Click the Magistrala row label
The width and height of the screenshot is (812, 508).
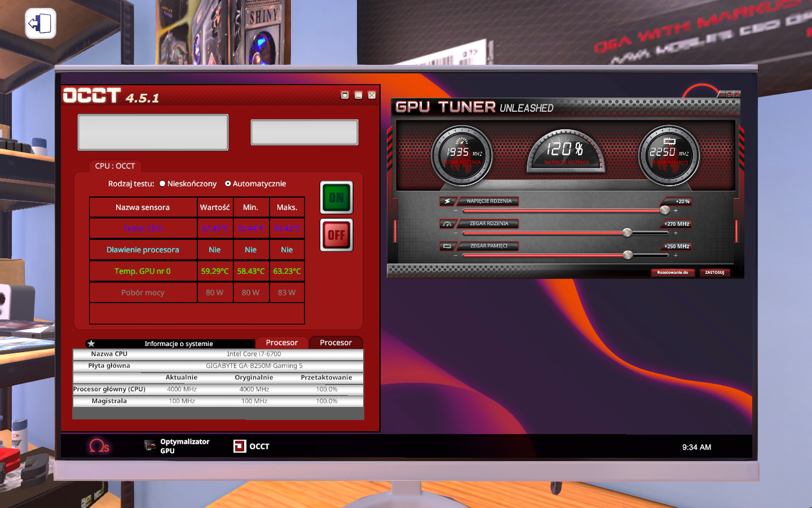click(109, 401)
